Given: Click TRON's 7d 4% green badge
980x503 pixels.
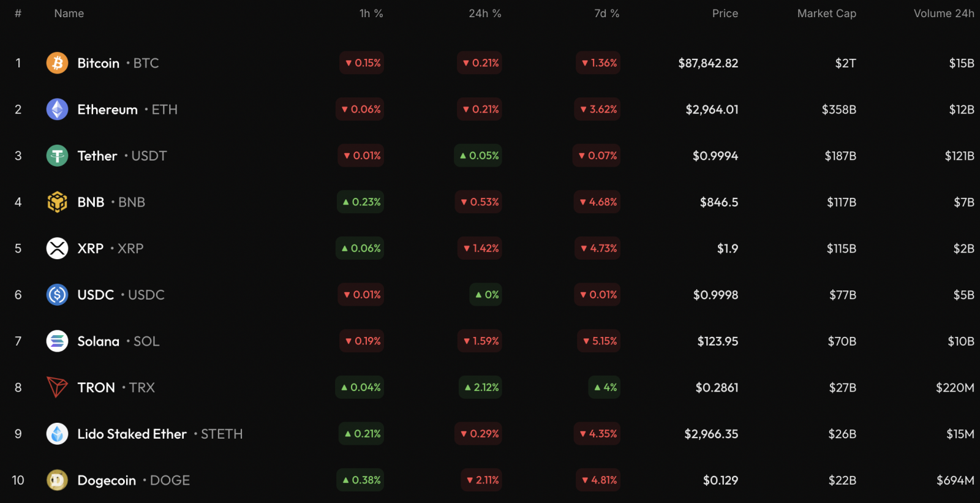Looking at the screenshot, I should (x=605, y=387).
